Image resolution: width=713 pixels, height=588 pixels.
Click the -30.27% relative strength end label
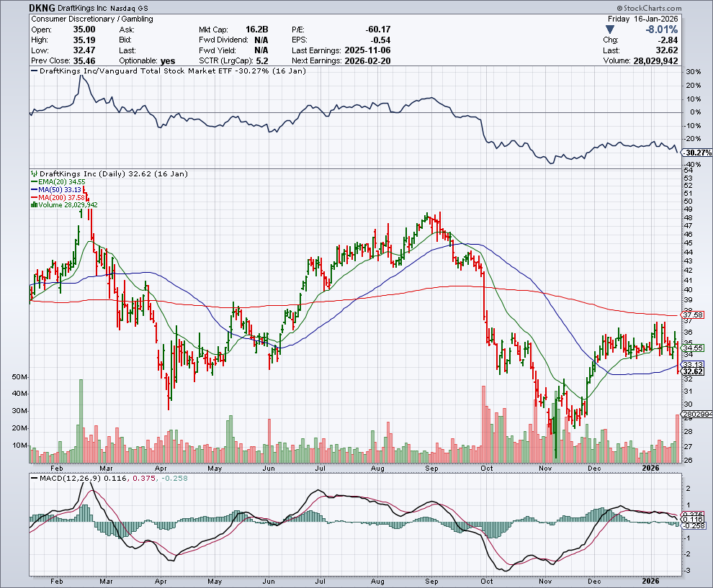[x=698, y=153]
